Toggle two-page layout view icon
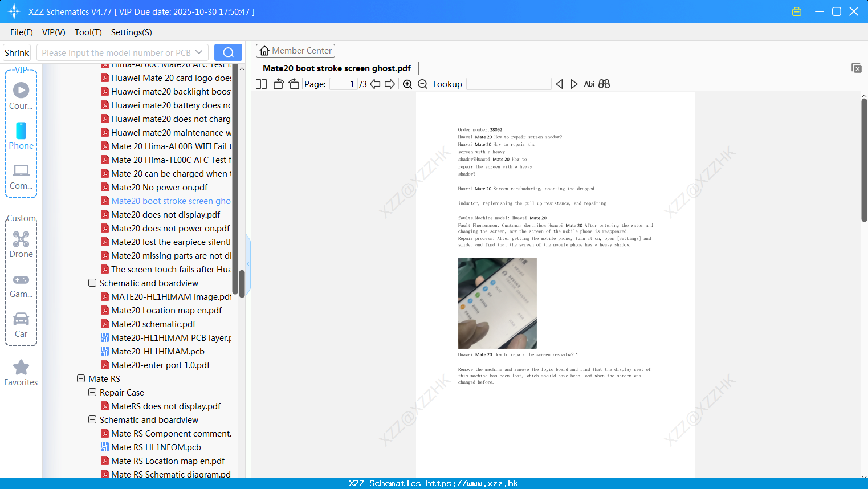The image size is (868, 489). pyautogui.click(x=261, y=84)
